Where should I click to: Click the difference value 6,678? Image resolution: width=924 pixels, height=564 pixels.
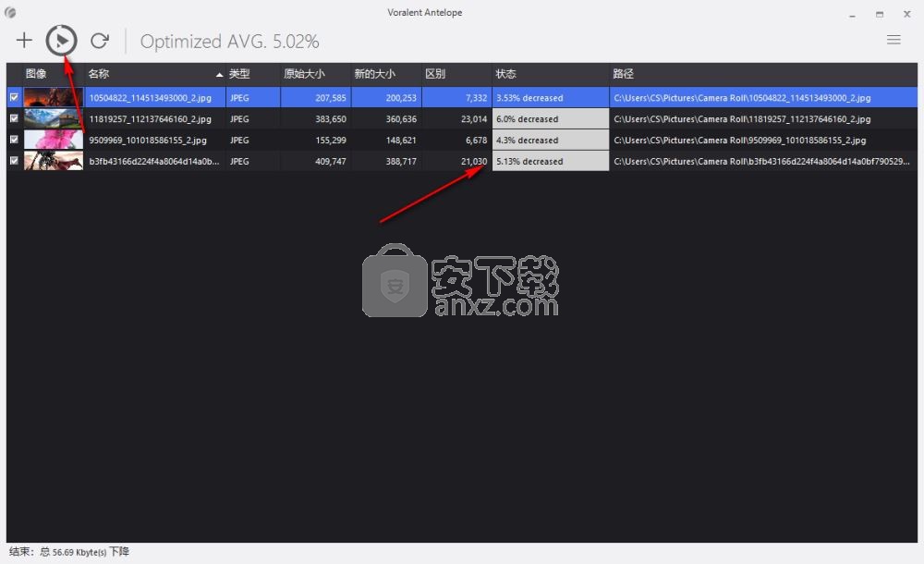[476, 141]
